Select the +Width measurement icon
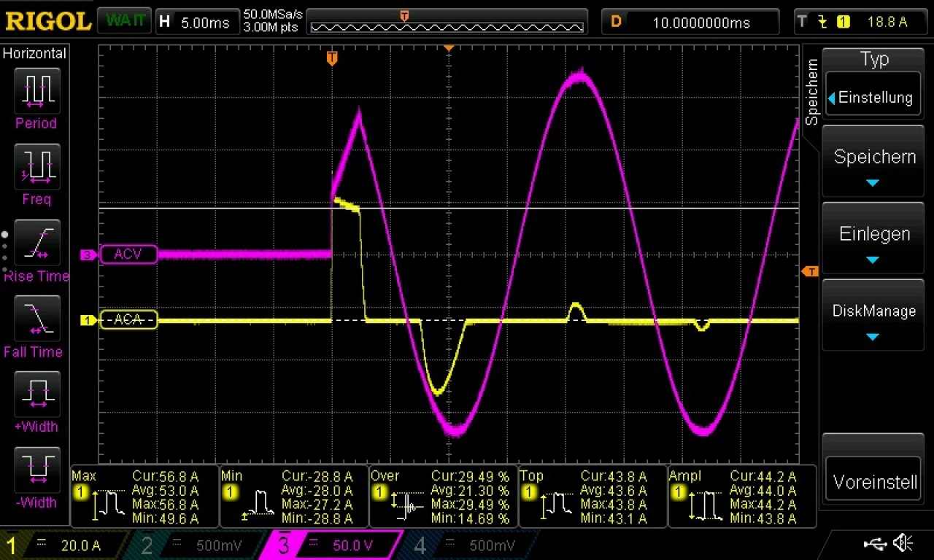The width and height of the screenshot is (934, 560). [x=36, y=394]
